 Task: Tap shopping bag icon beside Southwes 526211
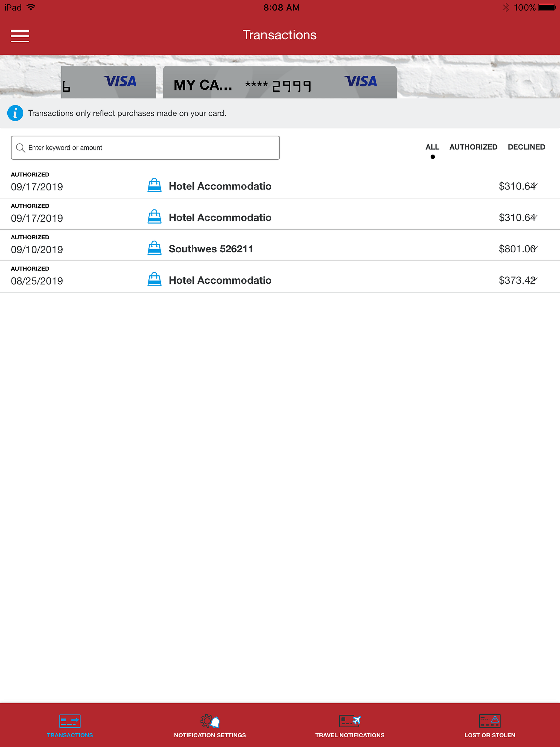coord(154,248)
